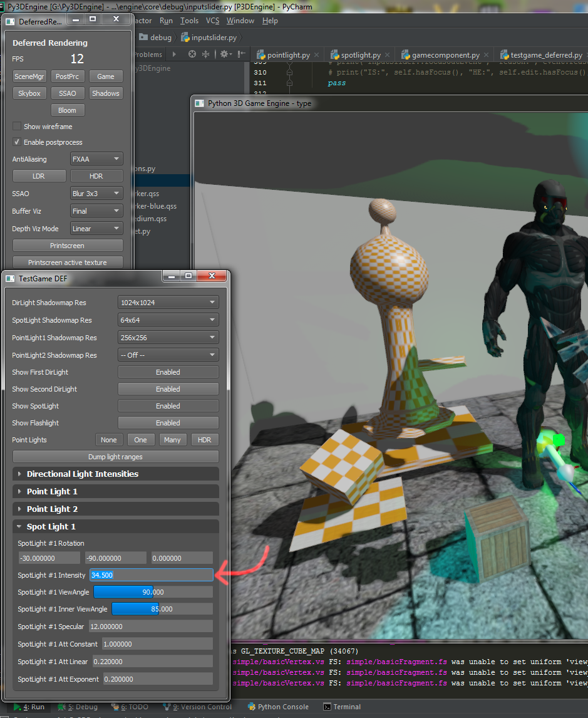
Task: Click the arrow next to the Problems view
Action: 174,55
